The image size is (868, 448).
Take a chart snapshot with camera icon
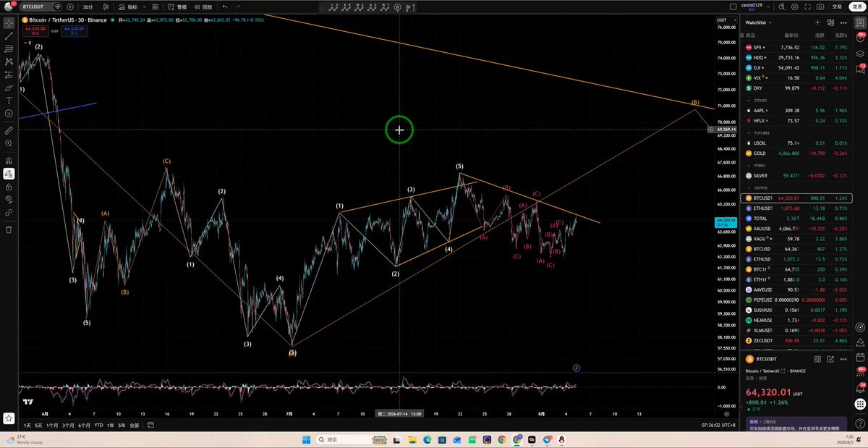(x=820, y=7)
